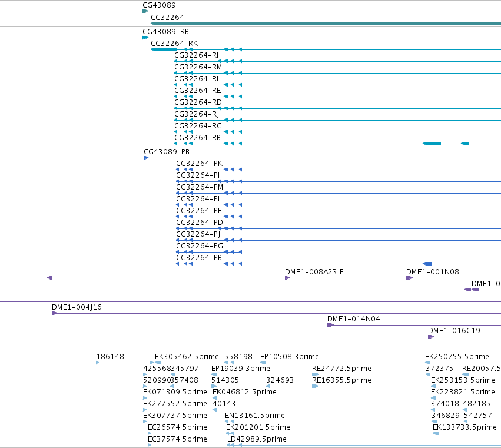This screenshot has height=448, width=501.
Task: Click protein label CG32264-PI
Action: pos(198,175)
